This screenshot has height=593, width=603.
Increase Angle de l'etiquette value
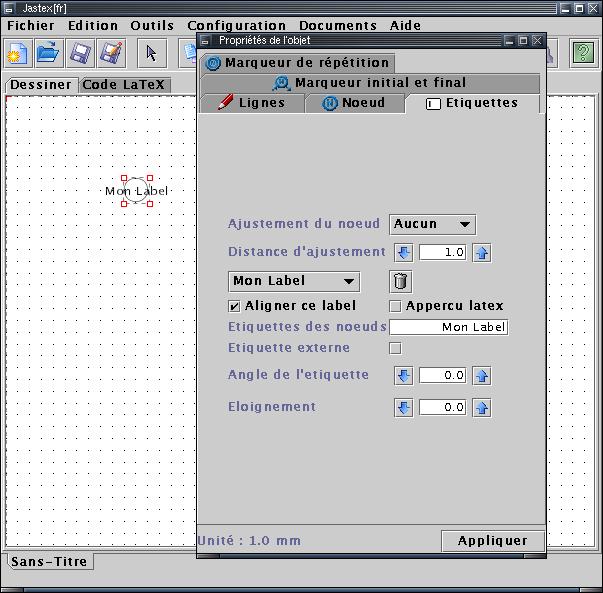pos(482,376)
